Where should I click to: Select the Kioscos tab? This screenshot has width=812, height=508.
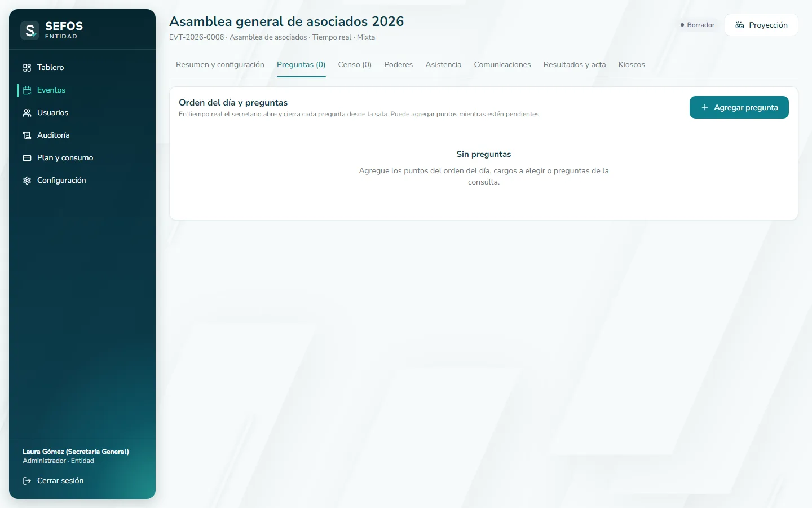[x=632, y=65]
